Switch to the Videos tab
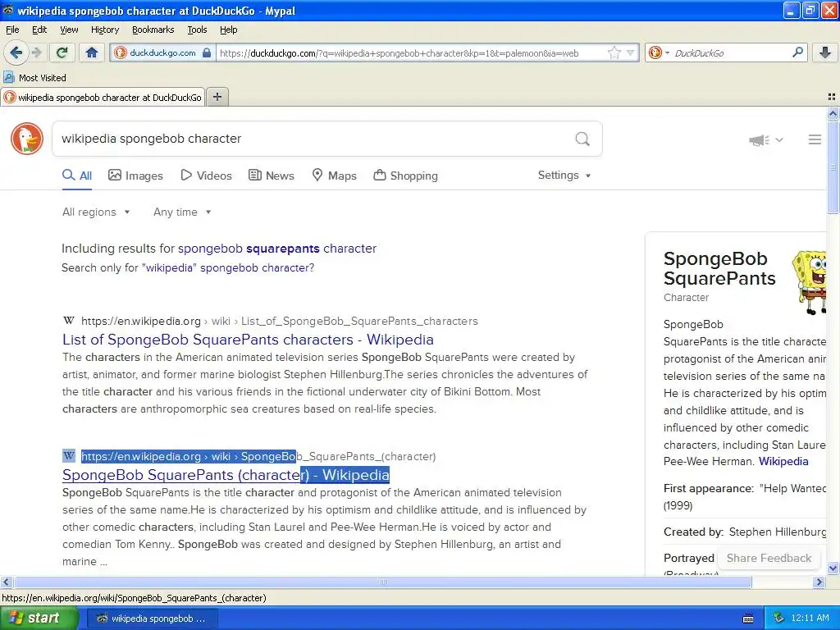 pyautogui.click(x=206, y=176)
